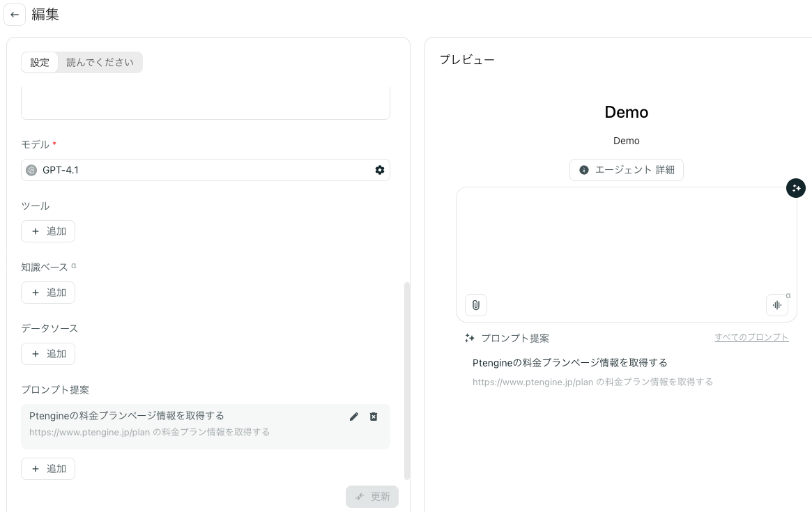Viewport: 812px width, 512px height.
Task: Add a new prompt suggestion
Action: [x=48, y=469]
